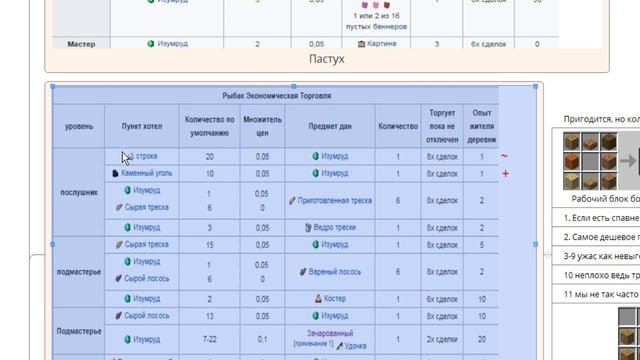Select the middle-right selection handle of table

[x=536, y=244]
